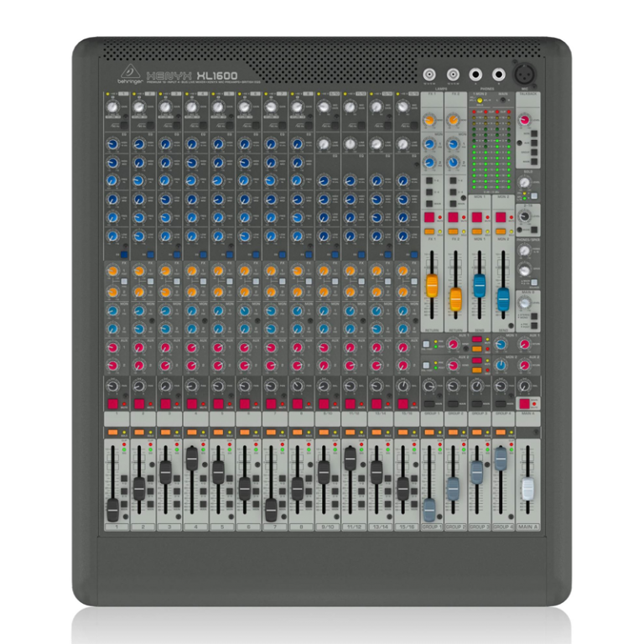Mute FX 1 return strip

[429, 217]
